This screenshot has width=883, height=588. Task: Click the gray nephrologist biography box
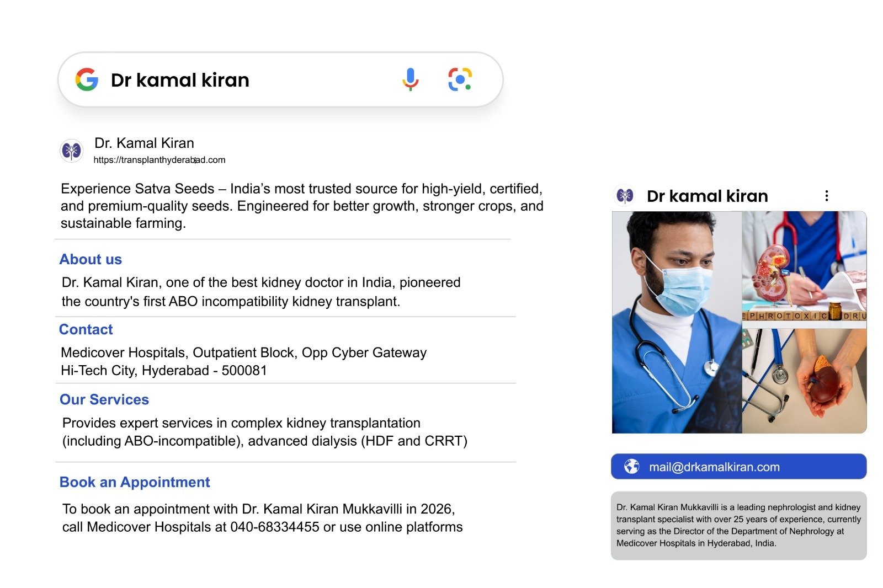pos(738,525)
